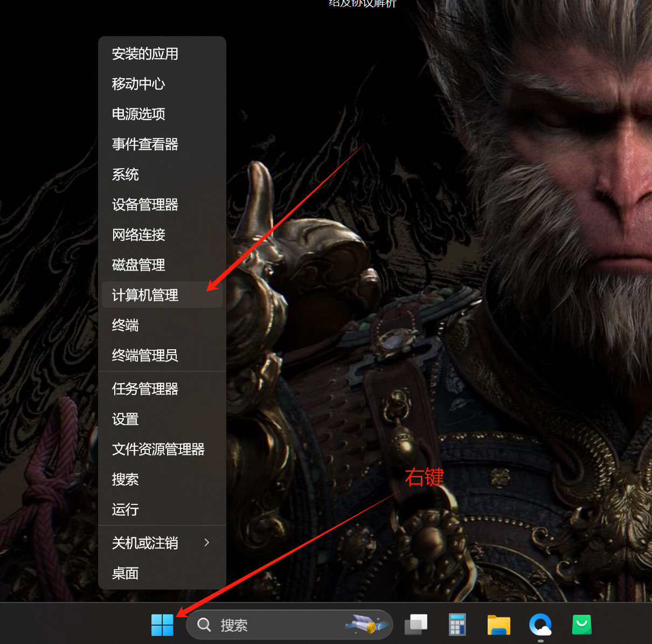This screenshot has width=652, height=644.
Task: Open 设备管理器 from the context menu
Action: point(145,204)
